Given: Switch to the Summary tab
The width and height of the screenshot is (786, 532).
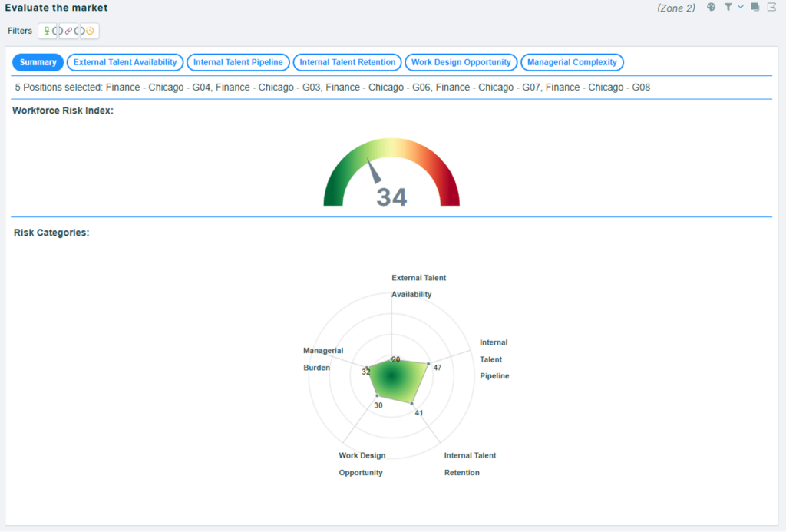Looking at the screenshot, I should [x=38, y=62].
